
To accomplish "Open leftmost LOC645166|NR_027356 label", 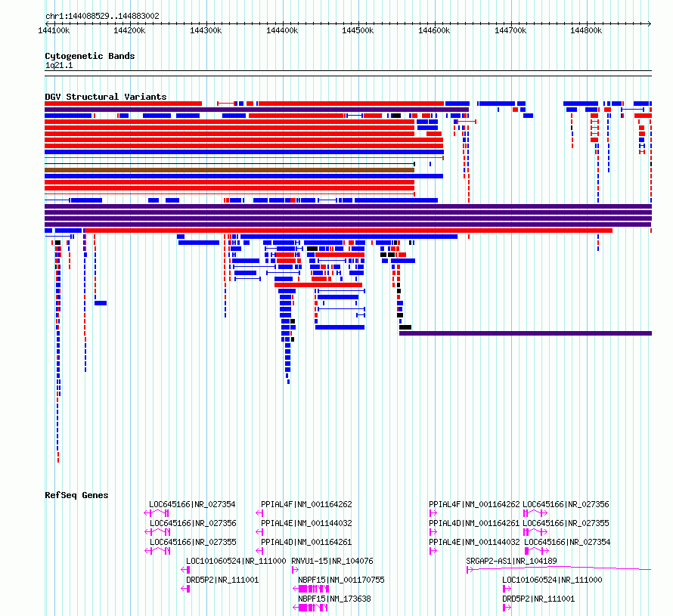I will 193,523.
